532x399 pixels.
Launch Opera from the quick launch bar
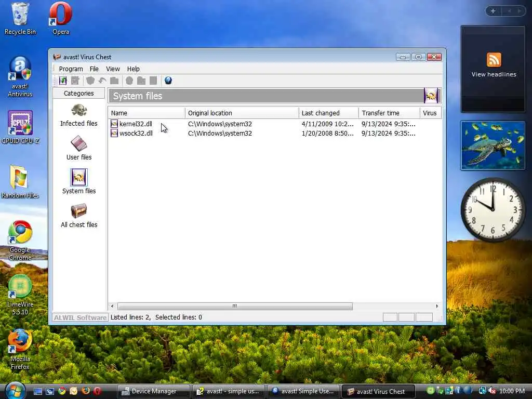point(97,391)
